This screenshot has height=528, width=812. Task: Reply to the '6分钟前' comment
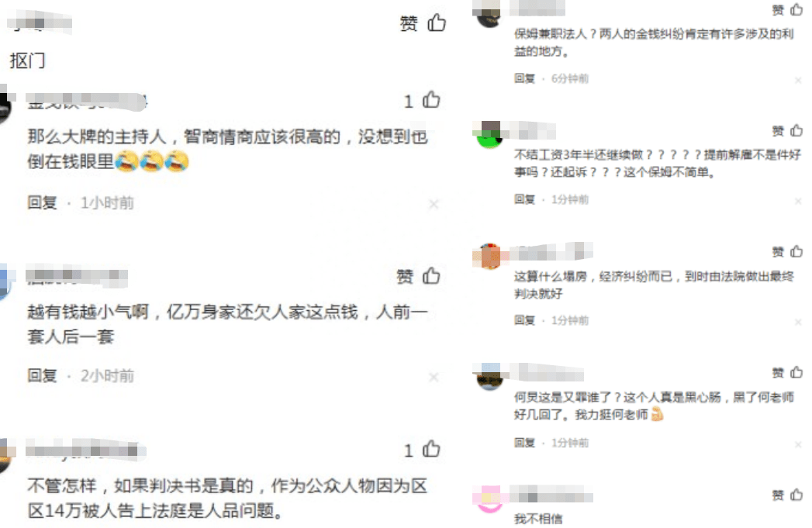524,78
